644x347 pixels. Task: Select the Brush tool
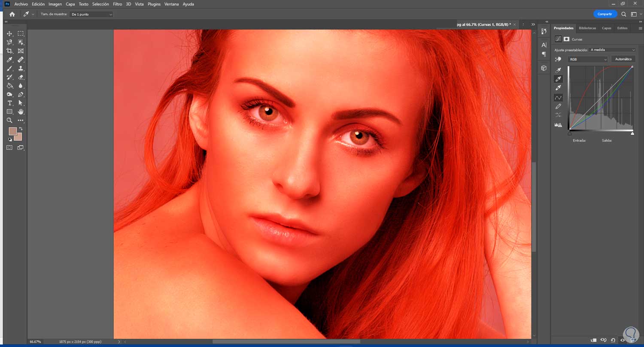tap(9, 69)
